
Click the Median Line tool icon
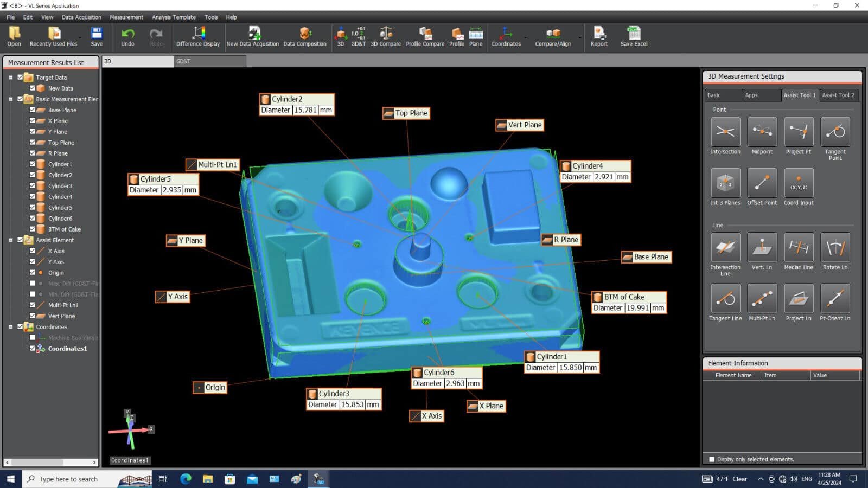(798, 247)
